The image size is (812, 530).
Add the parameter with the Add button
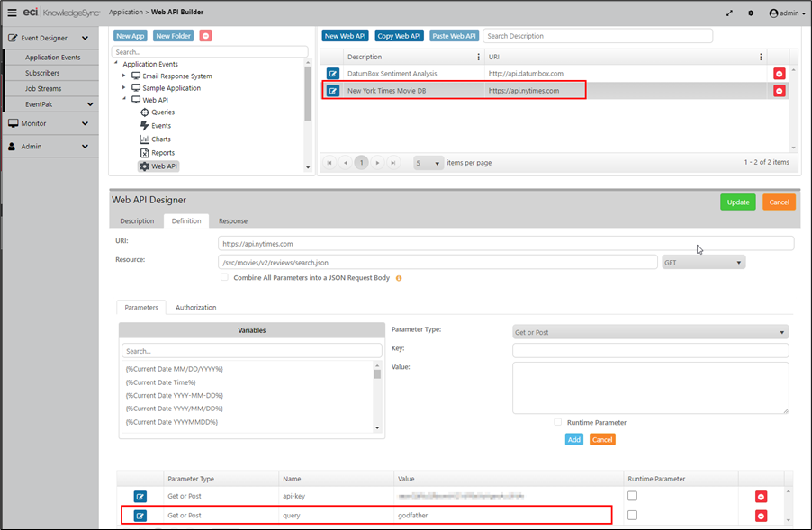tap(573, 439)
